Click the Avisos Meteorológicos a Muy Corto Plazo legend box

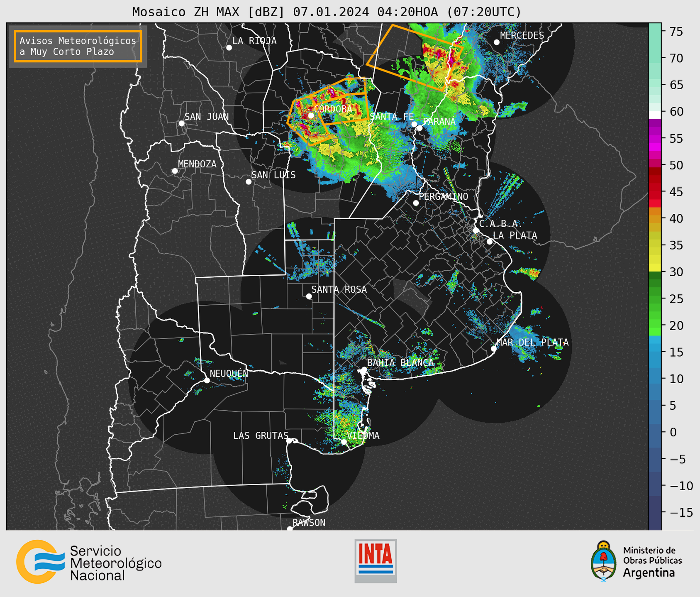tap(78, 46)
